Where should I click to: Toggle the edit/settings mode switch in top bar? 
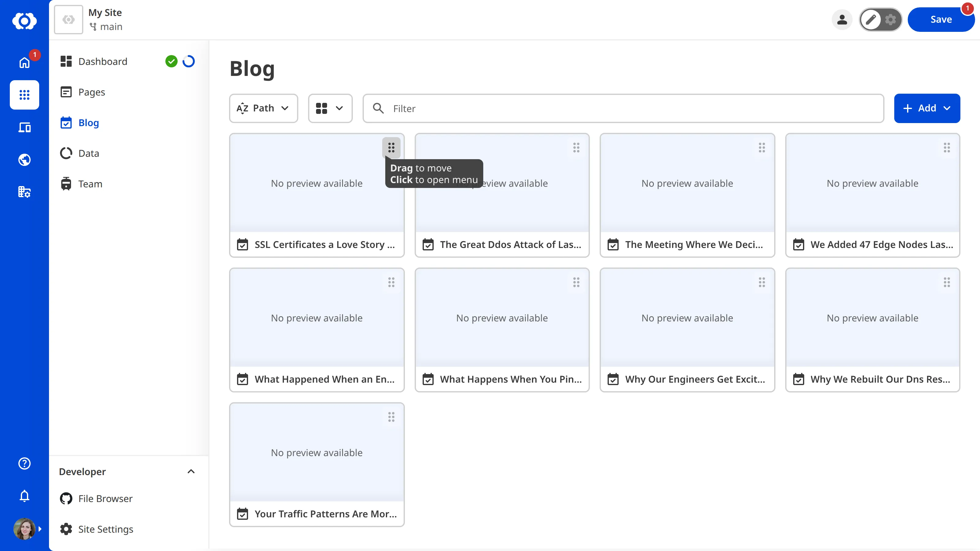(880, 20)
